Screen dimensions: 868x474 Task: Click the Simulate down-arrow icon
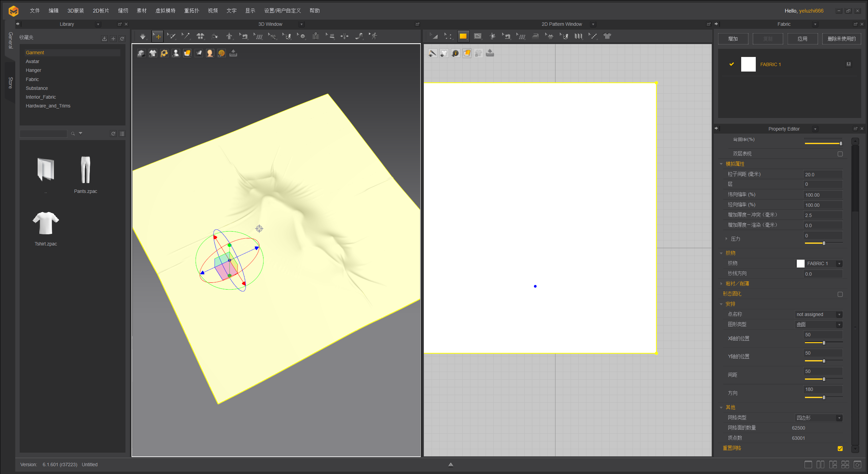point(142,36)
